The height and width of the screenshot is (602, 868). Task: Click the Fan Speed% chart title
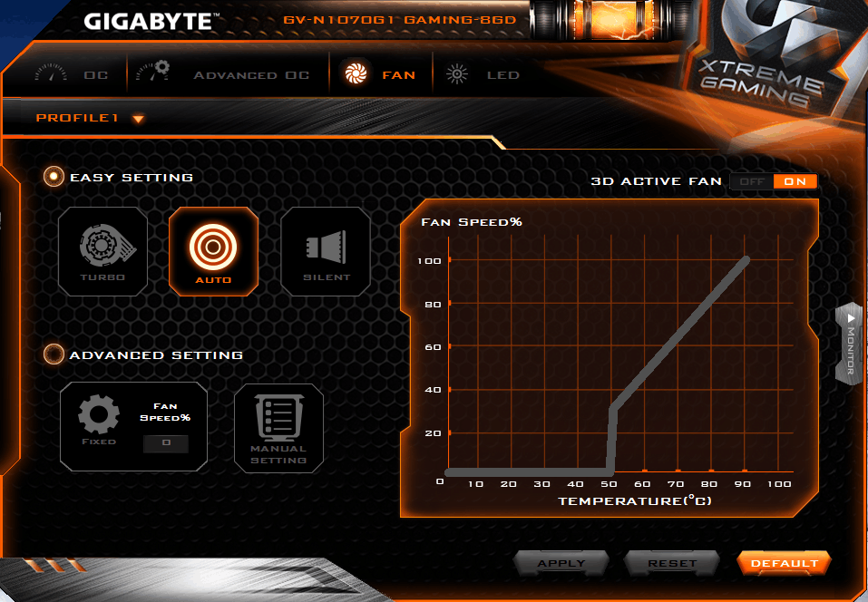pyautogui.click(x=472, y=222)
